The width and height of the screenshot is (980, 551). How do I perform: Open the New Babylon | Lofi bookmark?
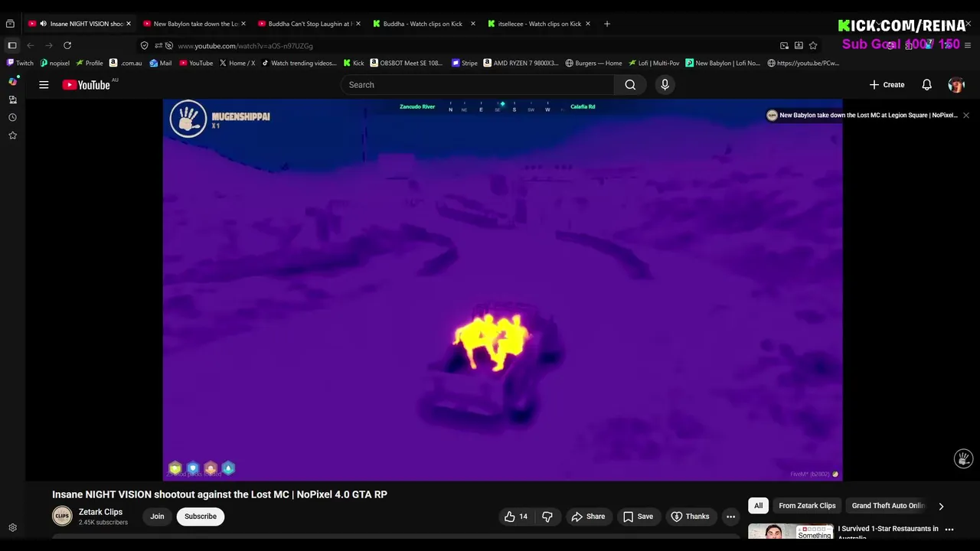tap(724, 64)
